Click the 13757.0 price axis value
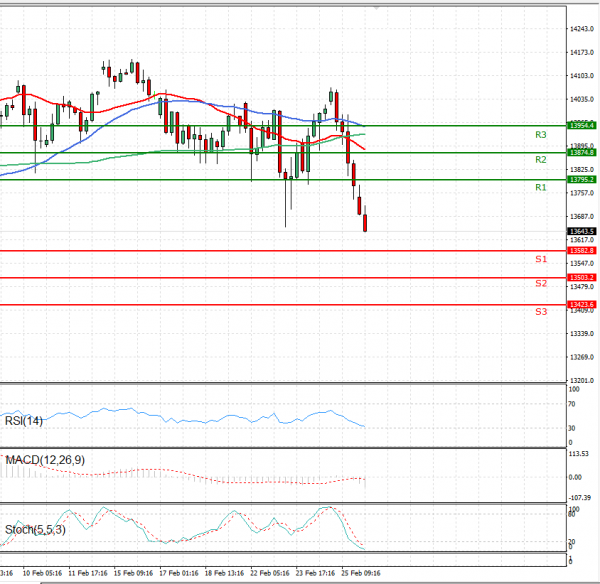The image size is (600, 584). tap(582, 193)
